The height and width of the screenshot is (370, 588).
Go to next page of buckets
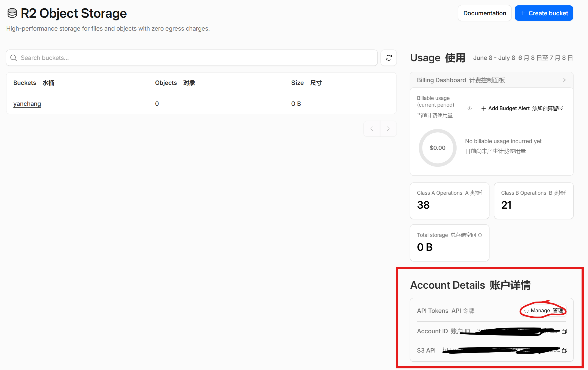(388, 129)
